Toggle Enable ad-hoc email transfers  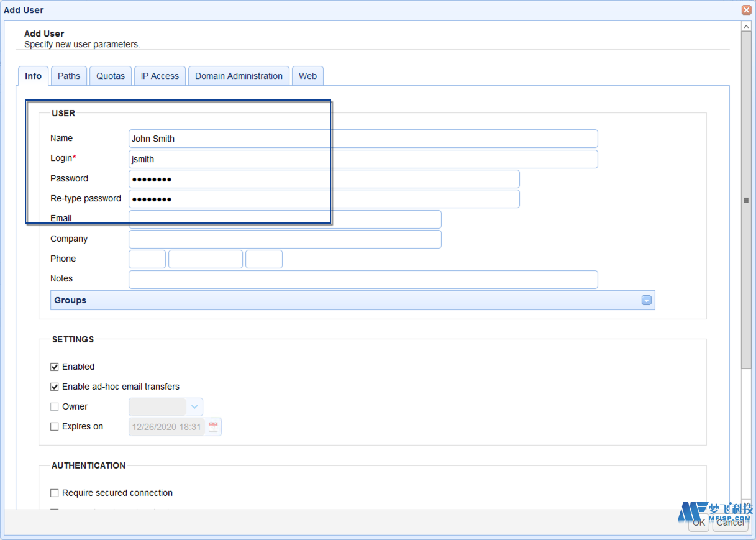coord(55,387)
